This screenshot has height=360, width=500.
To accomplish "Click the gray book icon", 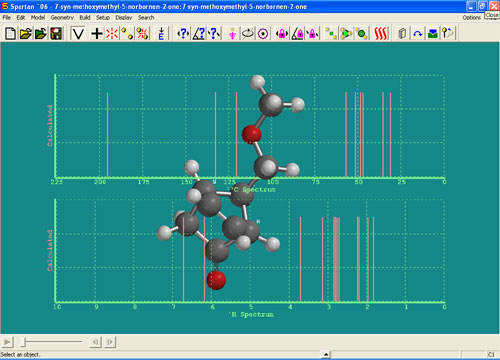I will (x=402, y=34).
